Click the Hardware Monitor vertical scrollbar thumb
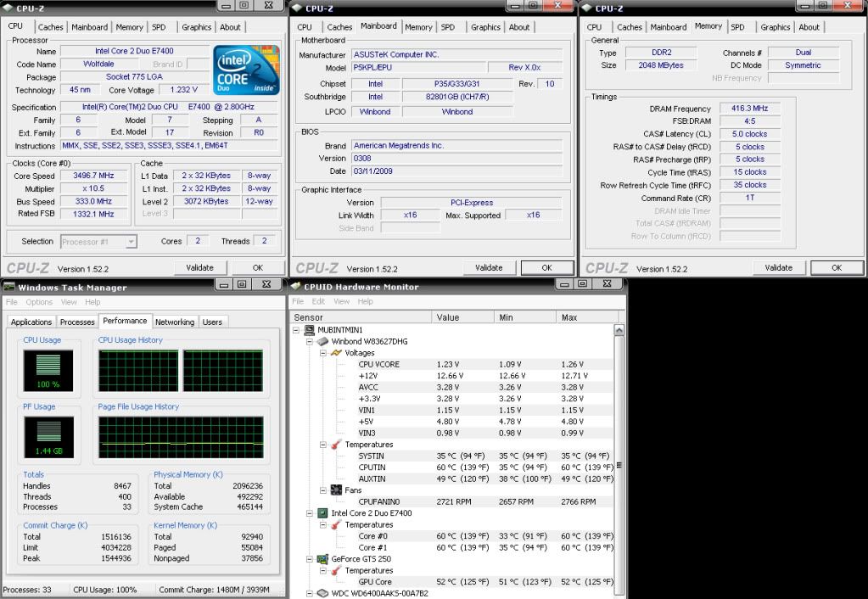The height and width of the screenshot is (599, 868). click(x=619, y=464)
